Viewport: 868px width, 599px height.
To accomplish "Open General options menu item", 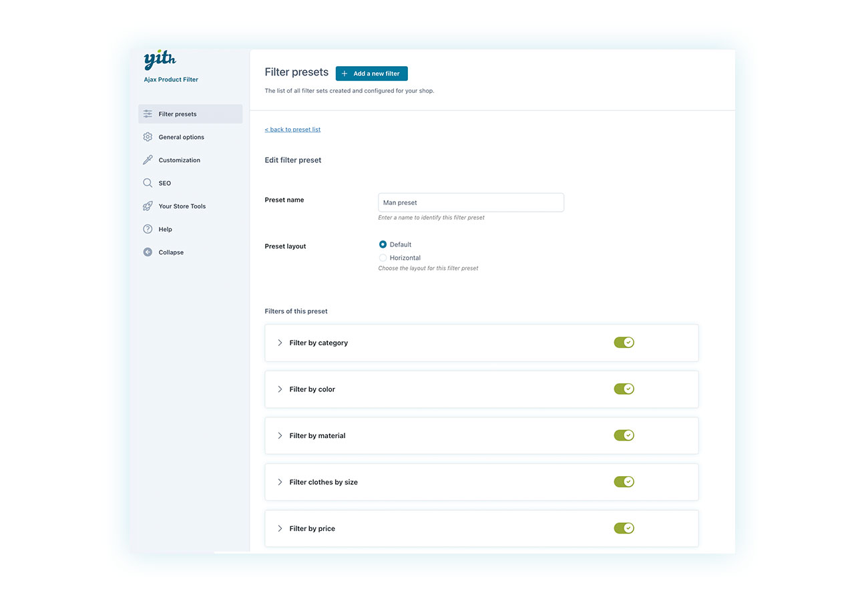I will coord(182,137).
